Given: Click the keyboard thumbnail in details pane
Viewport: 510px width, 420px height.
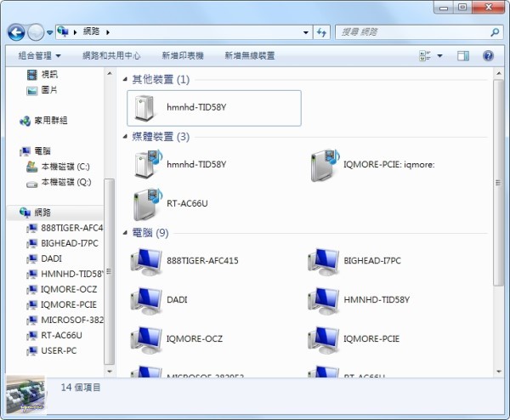Looking at the screenshot, I should click(x=25, y=395).
